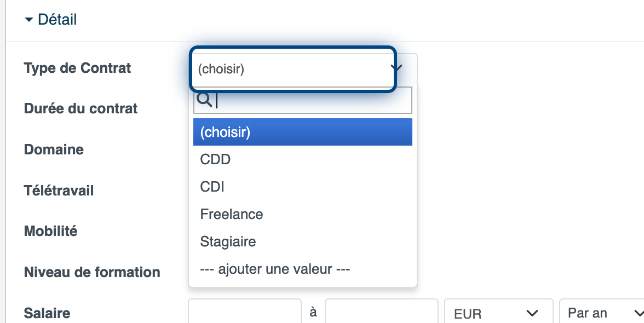Collapse the Détail section triangle
The image size is (644, 323).
coord(29,20)
